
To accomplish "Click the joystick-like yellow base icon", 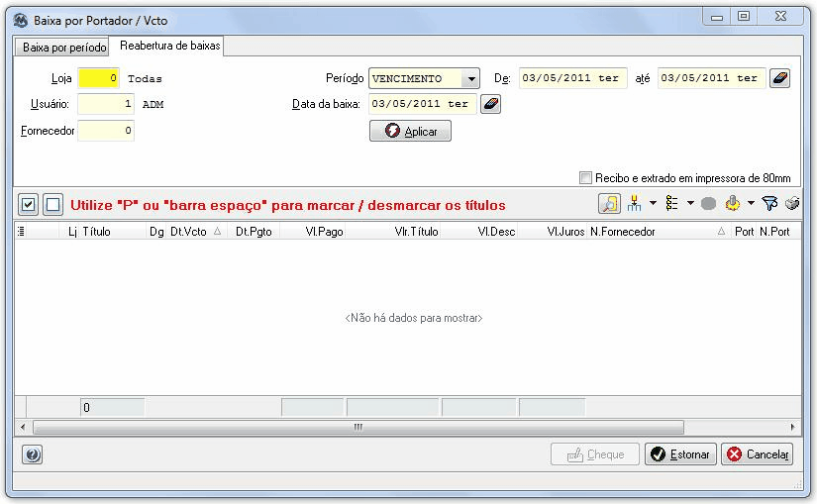I will pos(732,203).
